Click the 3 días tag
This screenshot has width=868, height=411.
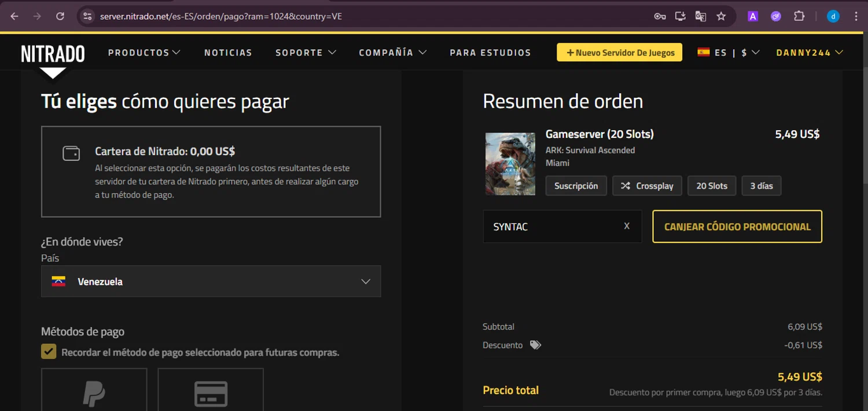(x=762, y=186)
